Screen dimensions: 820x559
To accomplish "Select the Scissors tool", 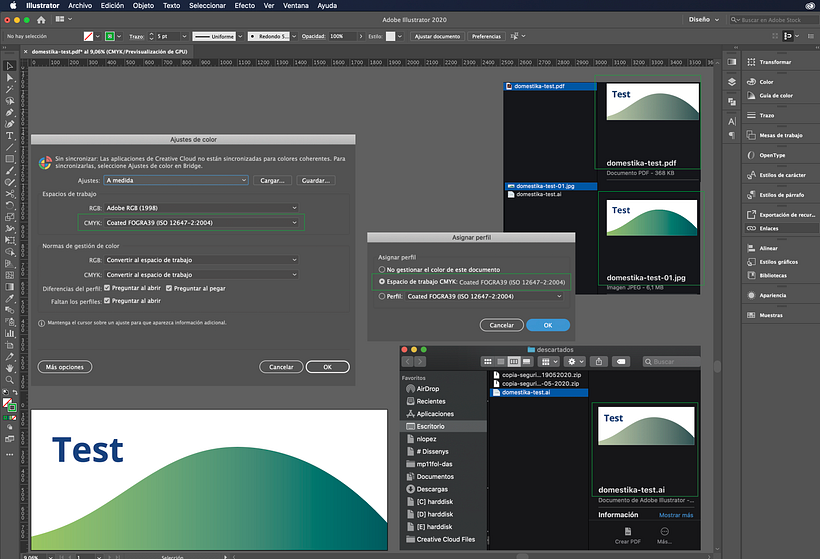I will [9, 193].
